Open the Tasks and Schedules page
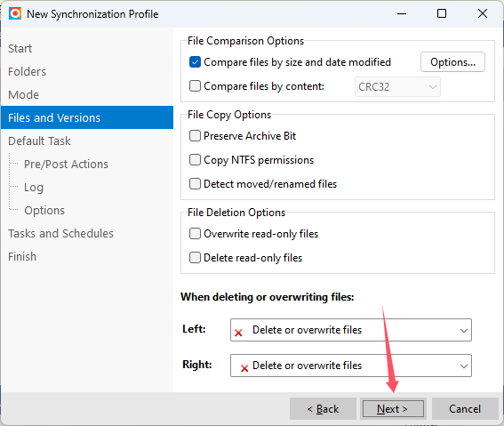Image resolution: width=504 pixels, height=426 pixels. pyautogui.click(x=60, y=233)
